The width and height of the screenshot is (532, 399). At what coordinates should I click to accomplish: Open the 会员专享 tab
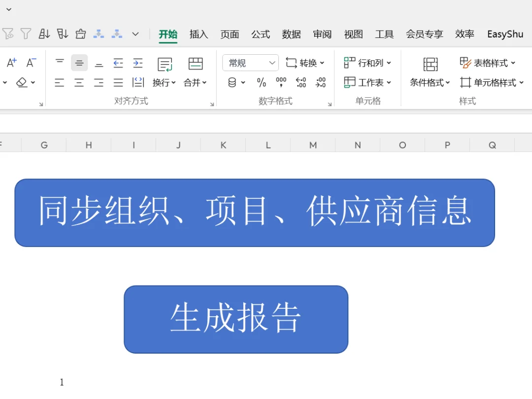pos(425,35)
